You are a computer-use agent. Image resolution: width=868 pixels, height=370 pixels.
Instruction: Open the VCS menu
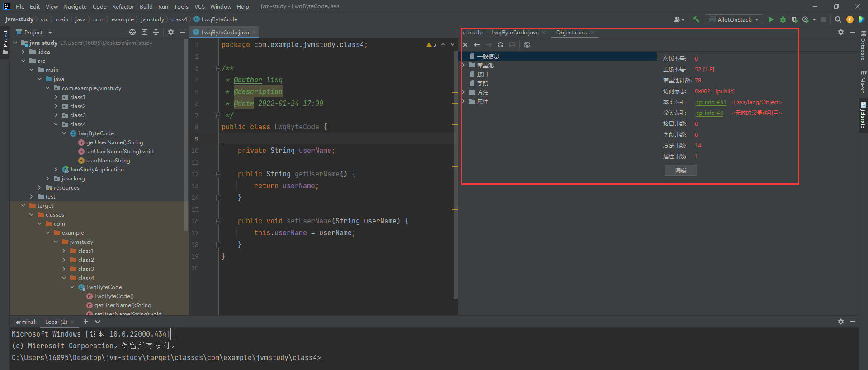pyautogui.click(x=199, y=6)
